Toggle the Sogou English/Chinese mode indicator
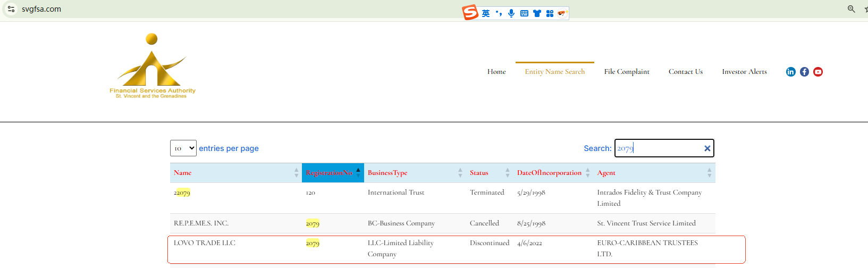 486,13
